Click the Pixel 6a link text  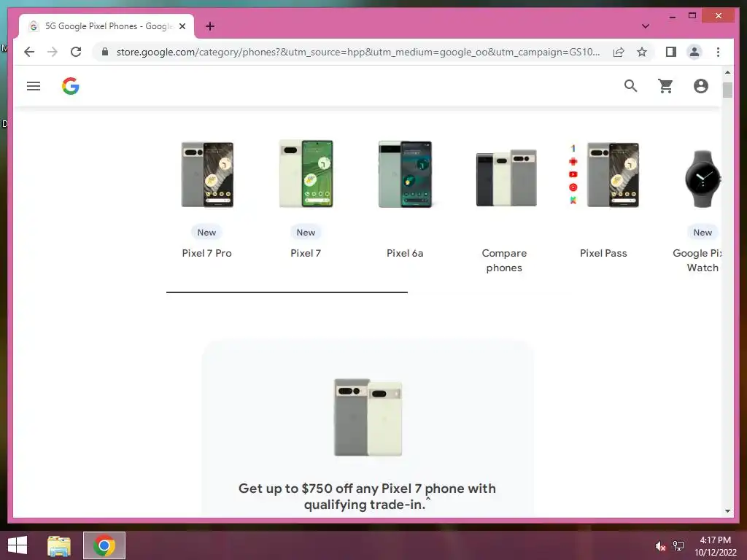(405, 253)
